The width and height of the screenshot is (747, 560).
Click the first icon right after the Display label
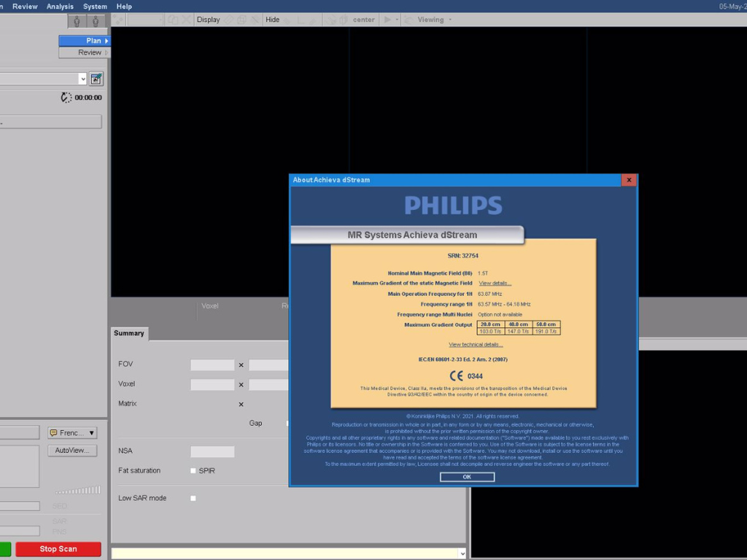click(x=229, y=20)
